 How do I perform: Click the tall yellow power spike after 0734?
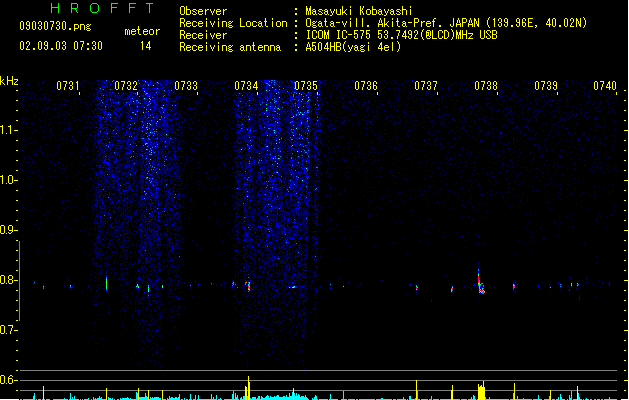[x=248, y=388]
